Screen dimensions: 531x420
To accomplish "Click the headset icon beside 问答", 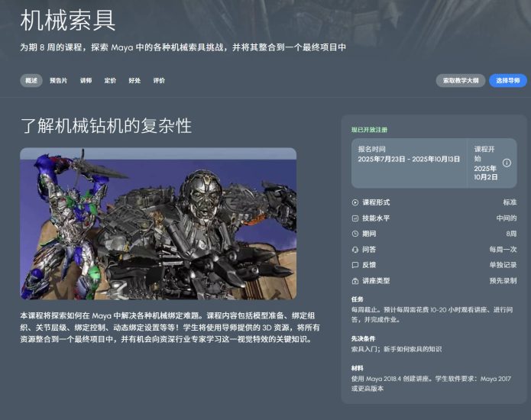I will point(355,250).
